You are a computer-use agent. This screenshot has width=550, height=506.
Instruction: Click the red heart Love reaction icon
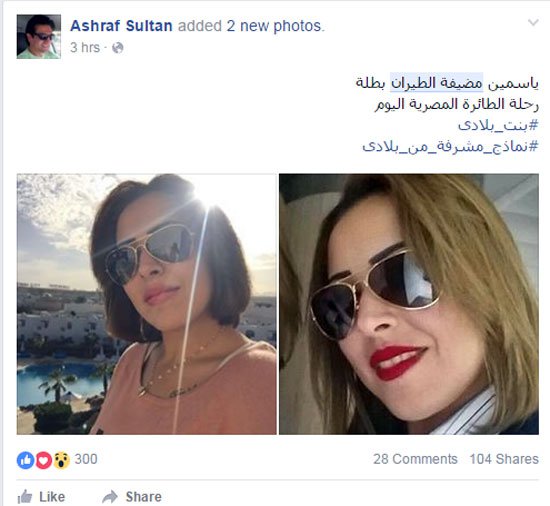pyautogui.click(x=43, y=460)
